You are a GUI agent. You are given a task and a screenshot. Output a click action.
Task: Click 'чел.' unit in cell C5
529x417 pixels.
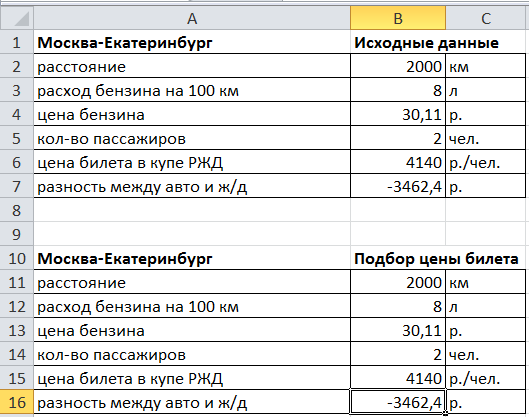click(x=464, y=139)
